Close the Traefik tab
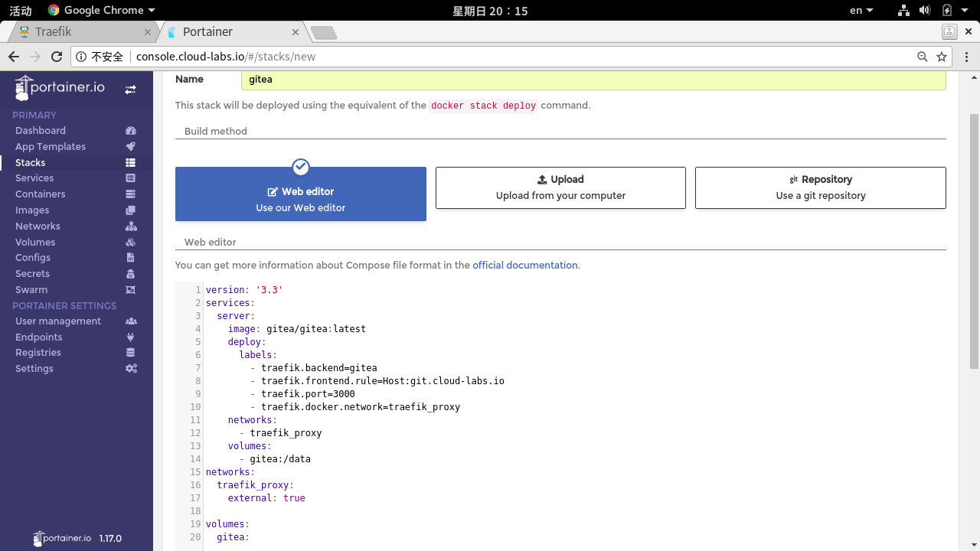 point(148,32)
